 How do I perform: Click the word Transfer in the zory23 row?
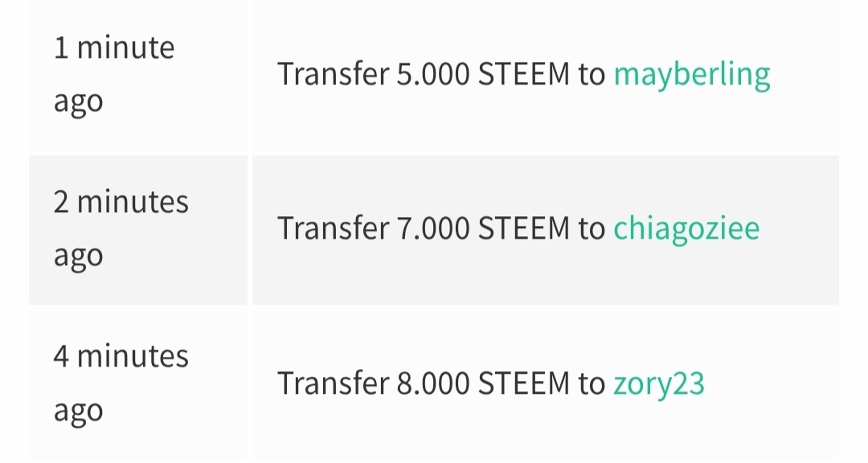click(x=334, y=383)
